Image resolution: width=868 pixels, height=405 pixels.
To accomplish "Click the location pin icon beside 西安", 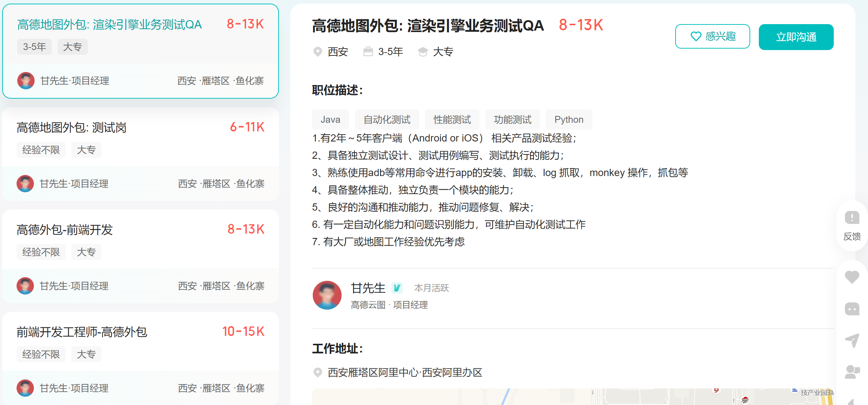I will click(x=317, y=52).
